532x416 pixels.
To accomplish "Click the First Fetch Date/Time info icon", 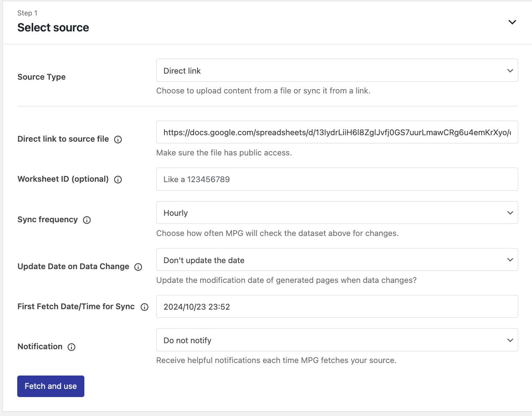I will [x=145, y=307].
